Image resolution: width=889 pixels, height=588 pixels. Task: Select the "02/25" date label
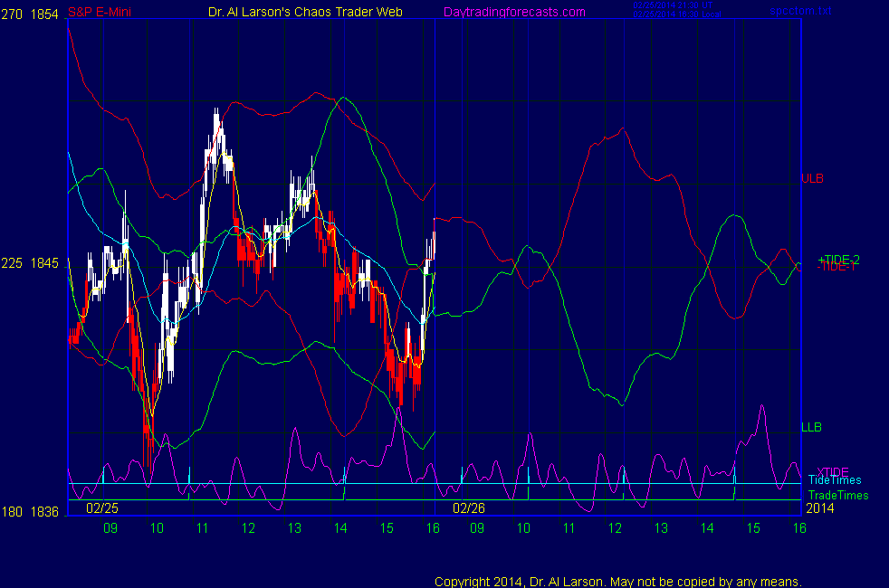click(102, 508)
